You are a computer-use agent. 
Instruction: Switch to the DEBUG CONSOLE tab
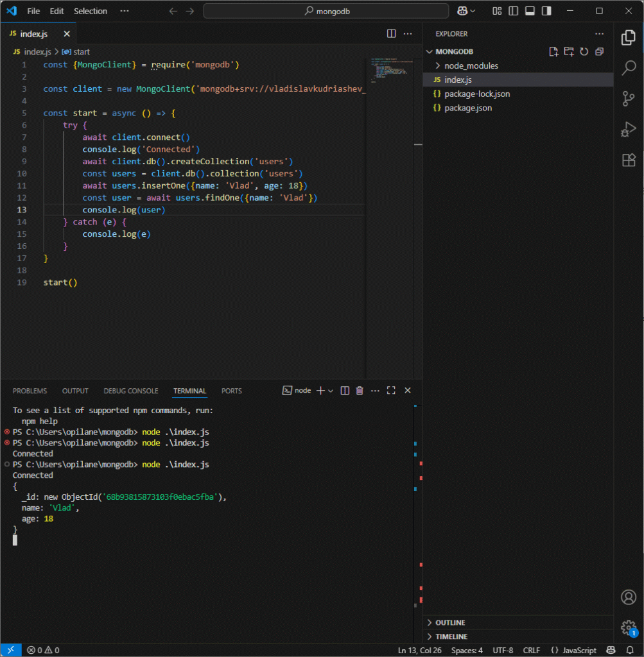[x=131, y=391]
